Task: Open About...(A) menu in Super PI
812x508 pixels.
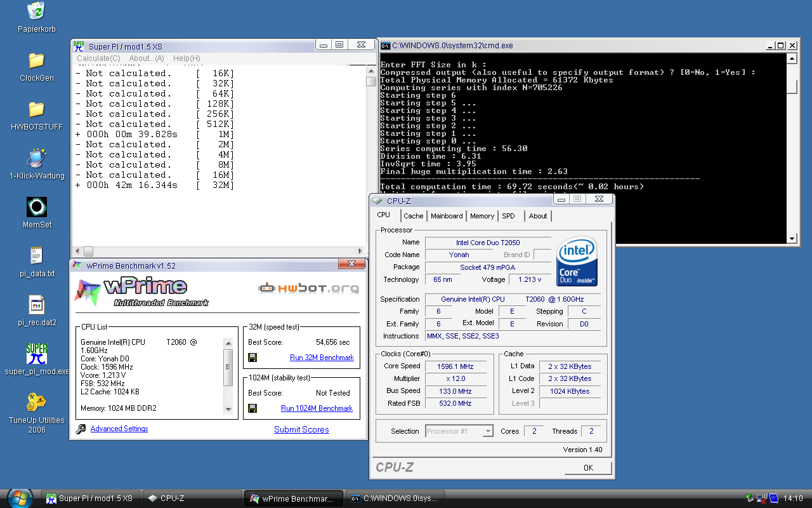Action: 147,58
